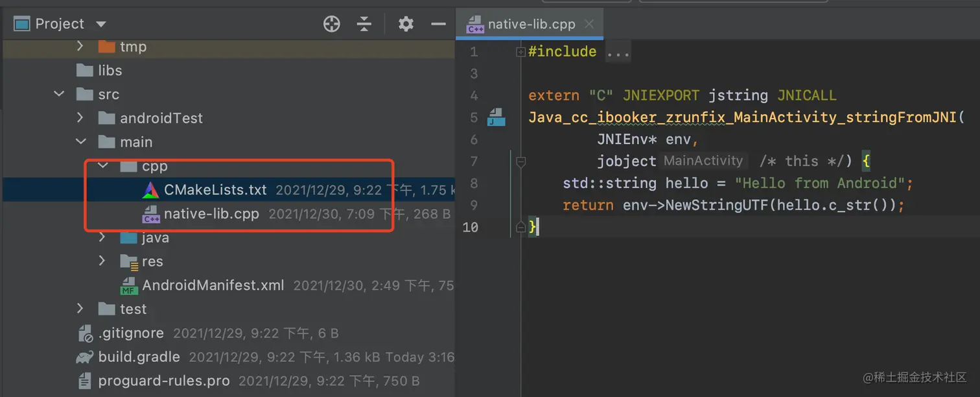The image size is (980, 397).
Task: Expand the tmp folder
Action: point(80,46)
